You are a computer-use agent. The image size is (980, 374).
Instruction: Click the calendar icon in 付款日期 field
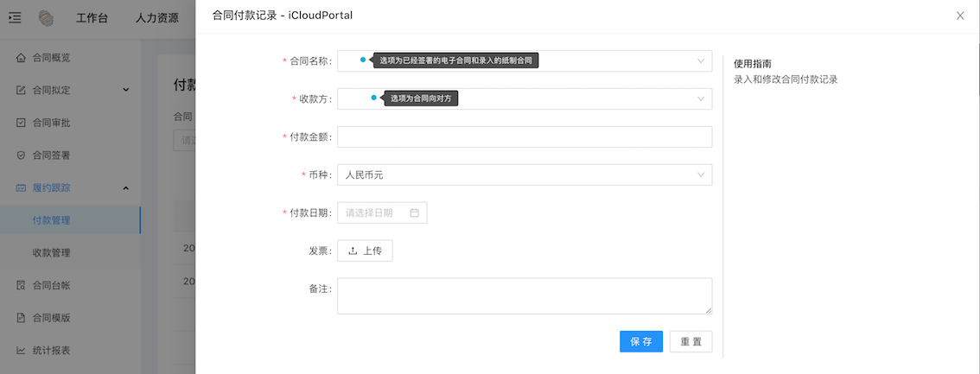pyautogui.click(x=414, y=212)
